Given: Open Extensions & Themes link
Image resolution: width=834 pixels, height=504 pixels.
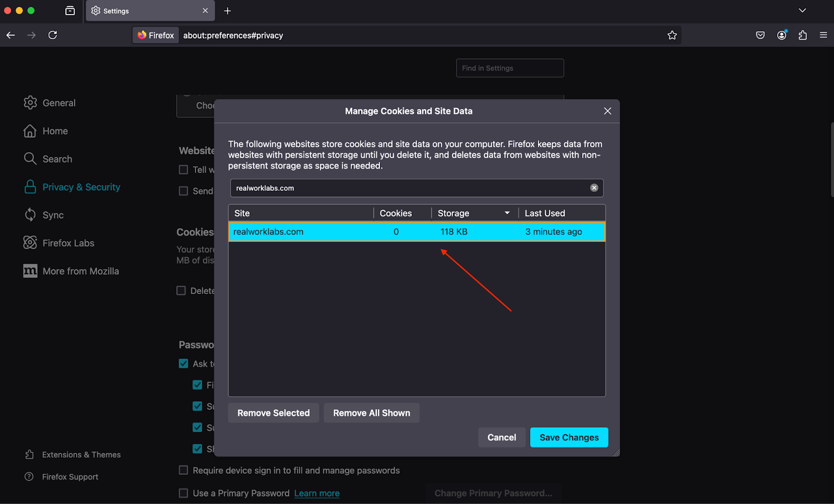Looking at the screenshot, I should point(73,454).
